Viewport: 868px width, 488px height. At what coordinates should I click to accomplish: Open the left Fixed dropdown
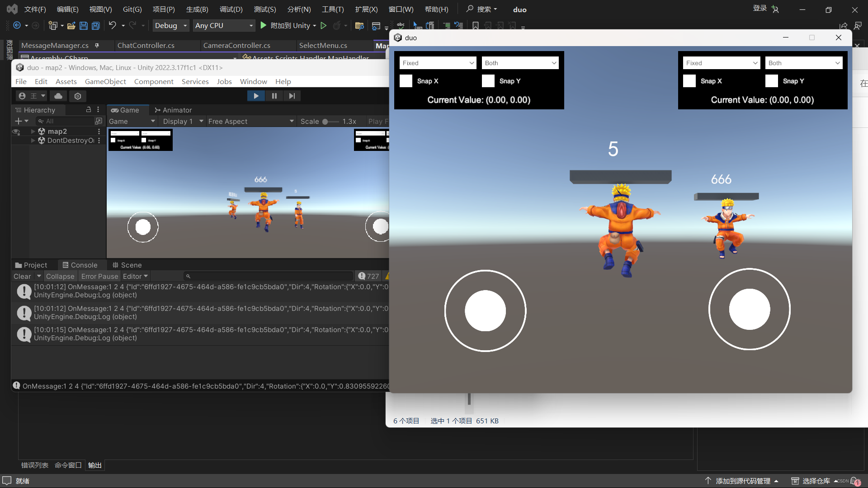tap(438, 63)
